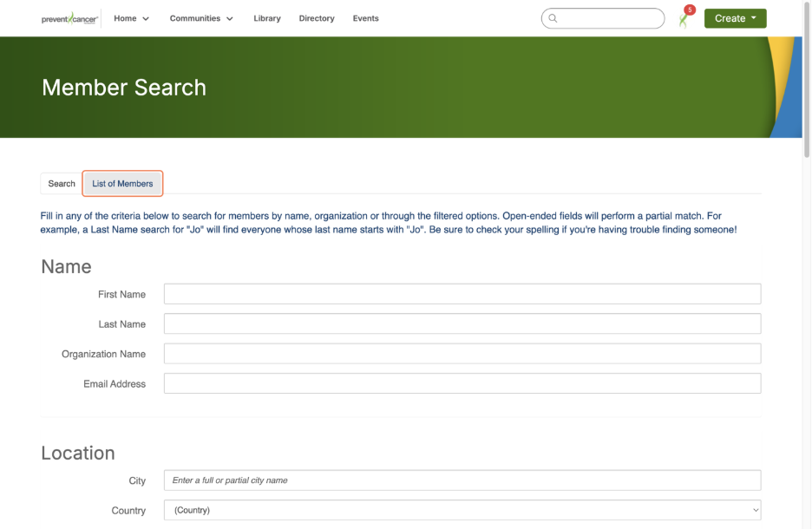Switch to the Search tab
Screen dimensions: 812x529
(62, 184)
